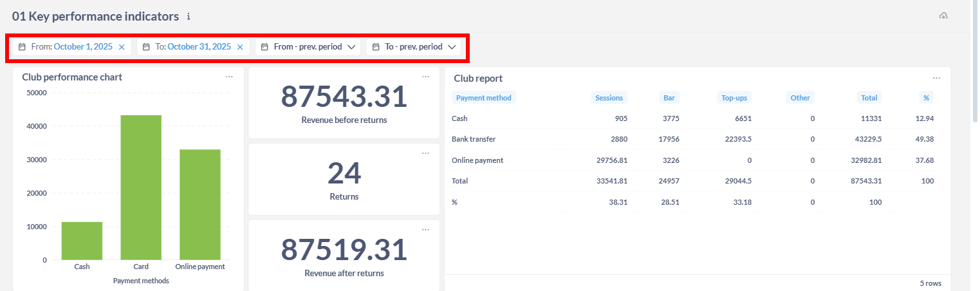980x291 pixels.
Task: Open the Returns card ellipsis menu
Action: point(425,153)
